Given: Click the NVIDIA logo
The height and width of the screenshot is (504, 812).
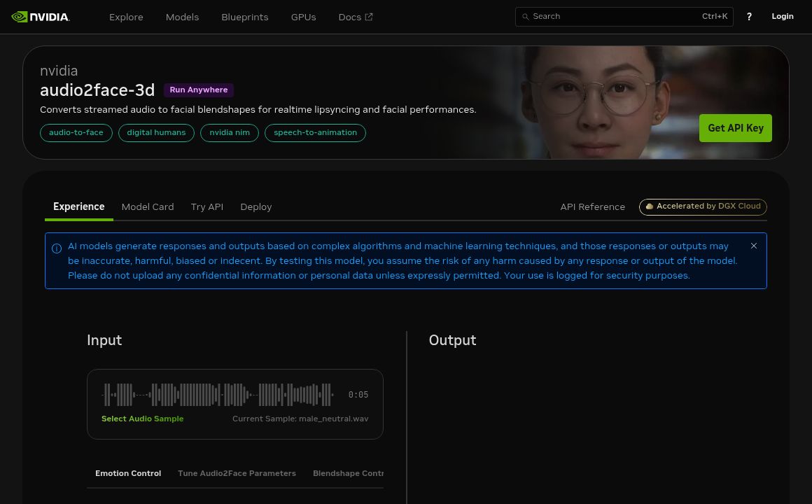Looking at the screenshot, I should pyautogui.click(x=41, y=17).
